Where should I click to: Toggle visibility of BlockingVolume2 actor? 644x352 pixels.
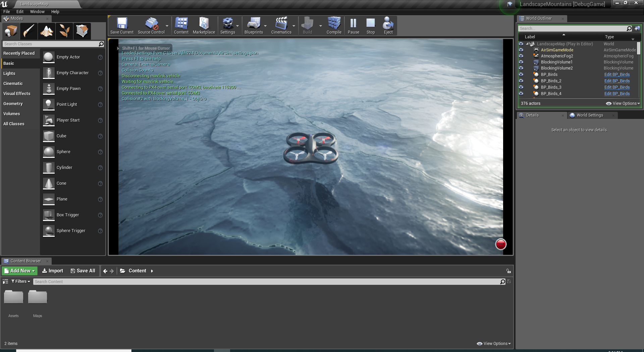point(521,68)
